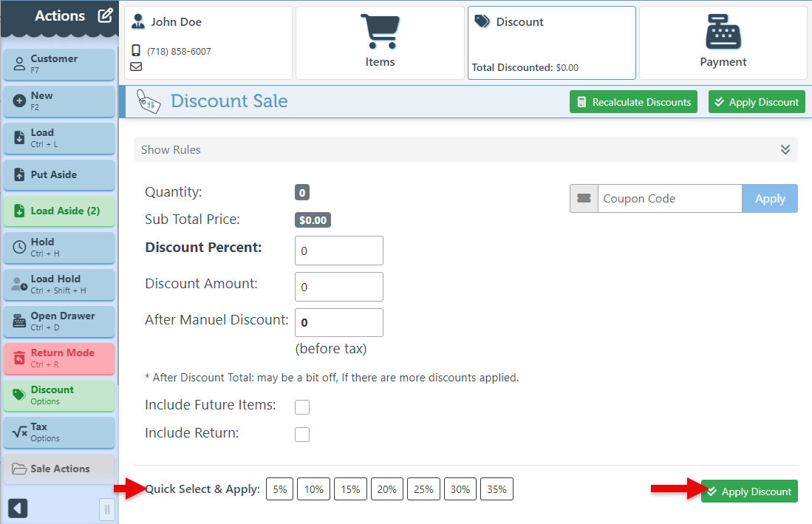Open the Payment cash register tab

pos(723,43)
